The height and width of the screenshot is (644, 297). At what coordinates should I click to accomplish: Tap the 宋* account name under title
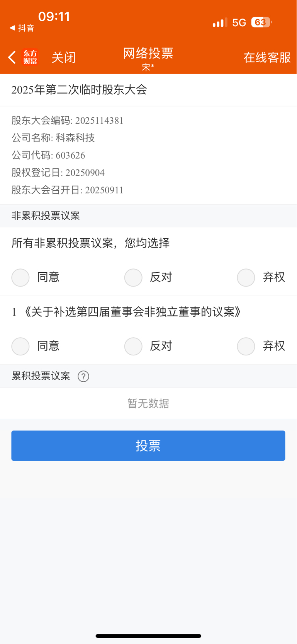point(148,67)
